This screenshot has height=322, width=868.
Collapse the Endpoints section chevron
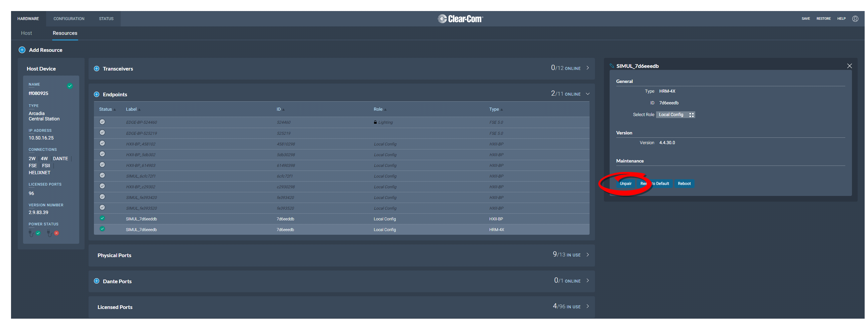(587, 94)
